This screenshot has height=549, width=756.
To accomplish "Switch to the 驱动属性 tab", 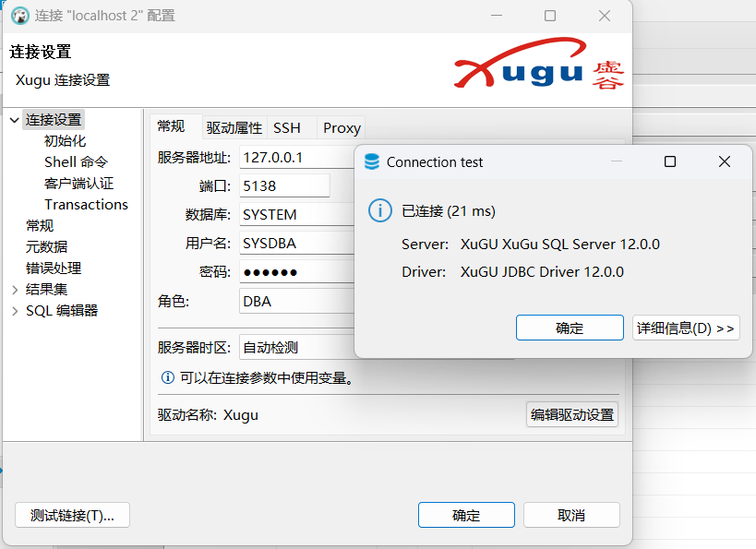I will click(234, 128).
